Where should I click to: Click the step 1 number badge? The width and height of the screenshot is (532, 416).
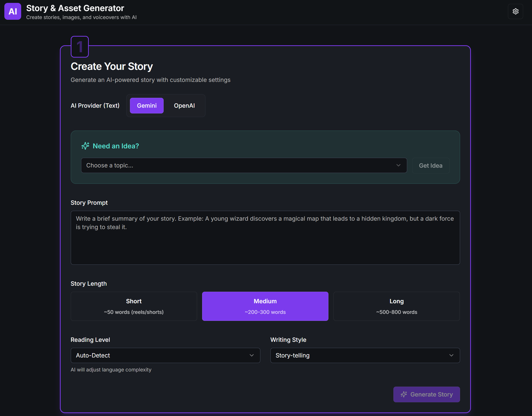tap(79, 46)
